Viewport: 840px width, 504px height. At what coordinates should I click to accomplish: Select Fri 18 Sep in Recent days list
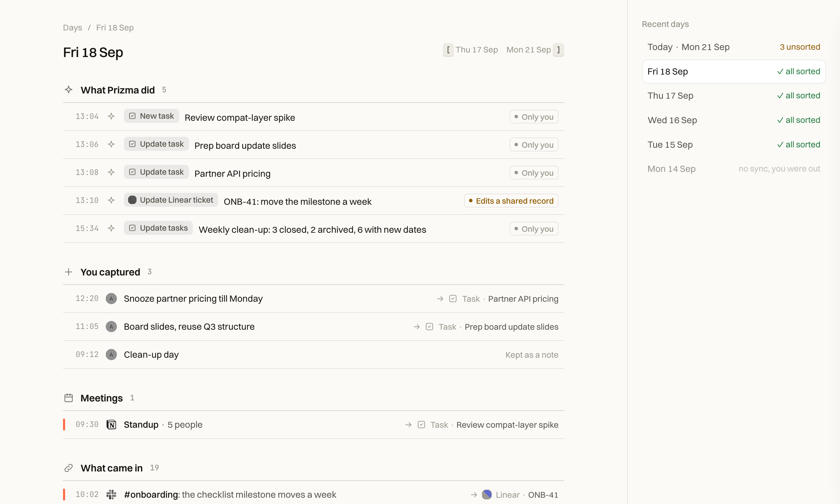click(x=734, y=71)
